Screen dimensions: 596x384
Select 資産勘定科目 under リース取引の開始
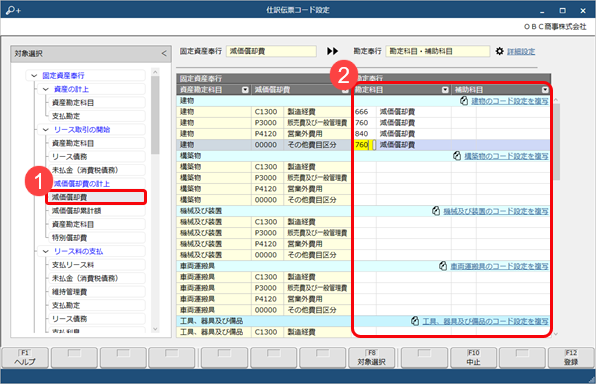[97, 143]
